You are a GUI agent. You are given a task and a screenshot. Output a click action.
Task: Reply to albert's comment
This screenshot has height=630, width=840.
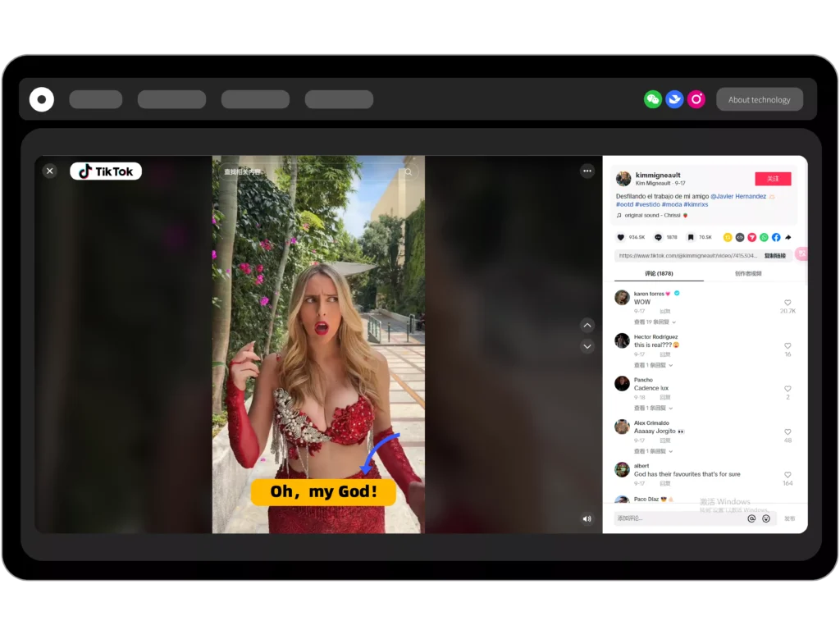pyautogui.click(x=664, y=483)
